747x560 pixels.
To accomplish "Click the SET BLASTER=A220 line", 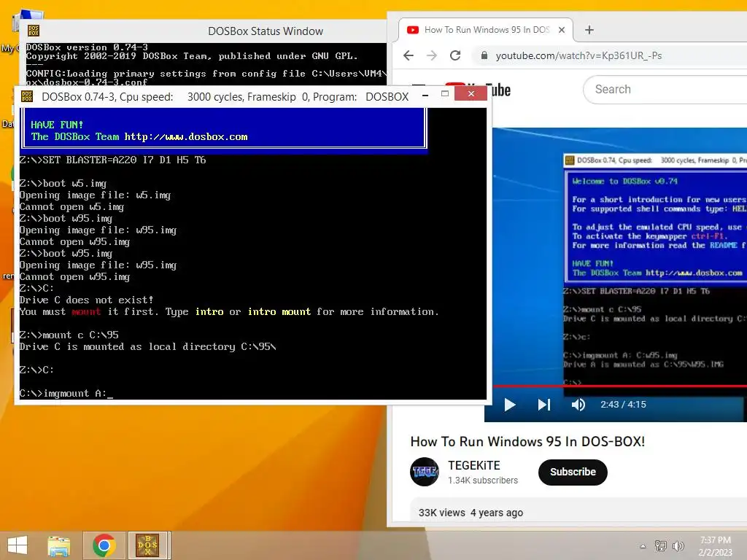I will [112, 160].
